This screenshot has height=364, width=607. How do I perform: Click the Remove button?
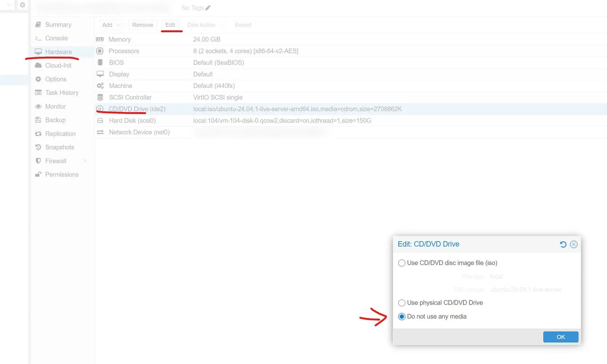tap(143, 25)
